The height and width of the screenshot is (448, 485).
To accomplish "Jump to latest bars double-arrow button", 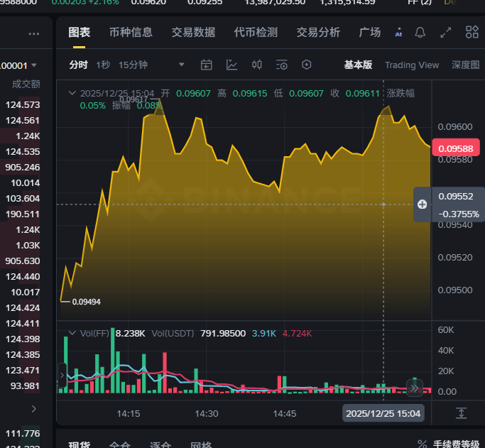I will tap(414, 388).
